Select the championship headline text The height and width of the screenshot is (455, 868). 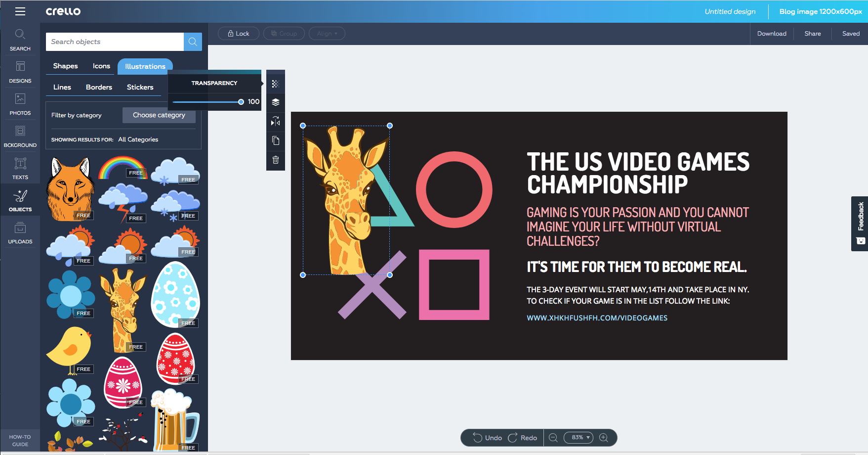click(638, 173)
